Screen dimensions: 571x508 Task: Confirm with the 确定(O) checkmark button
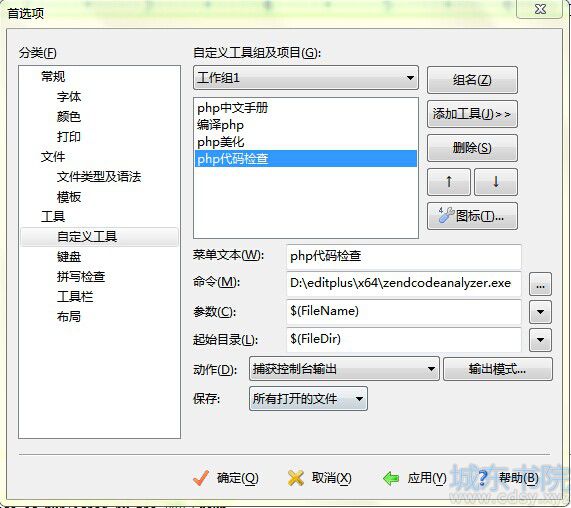pos(226,478)
